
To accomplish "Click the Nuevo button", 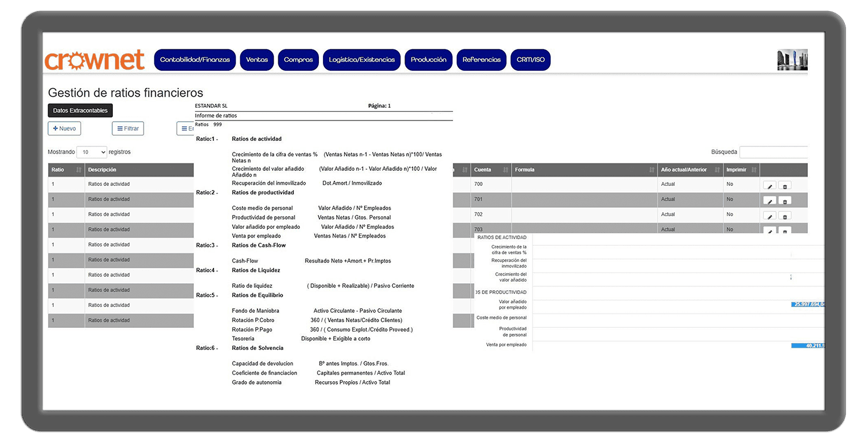I will tap(64, 129).
